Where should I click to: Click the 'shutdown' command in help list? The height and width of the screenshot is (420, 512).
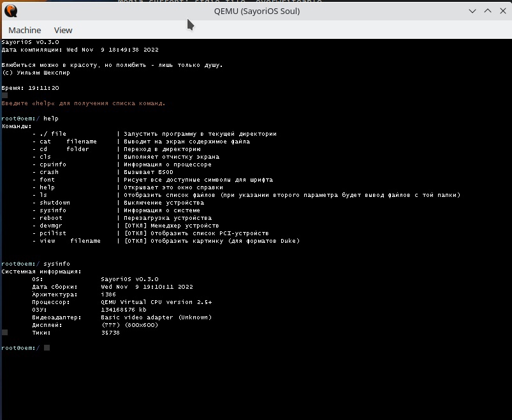[x=54, y=203]
